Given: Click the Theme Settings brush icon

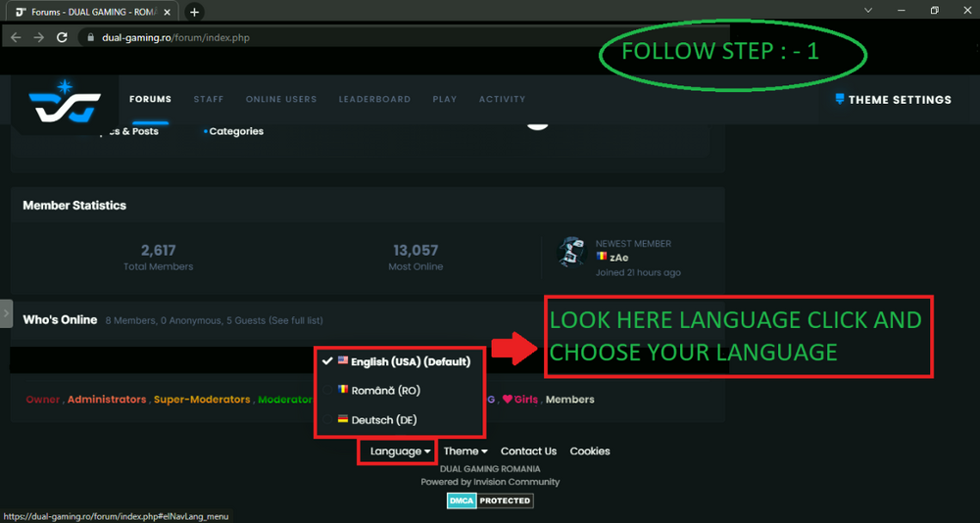Looking at the screenshot, I should 840,100.
